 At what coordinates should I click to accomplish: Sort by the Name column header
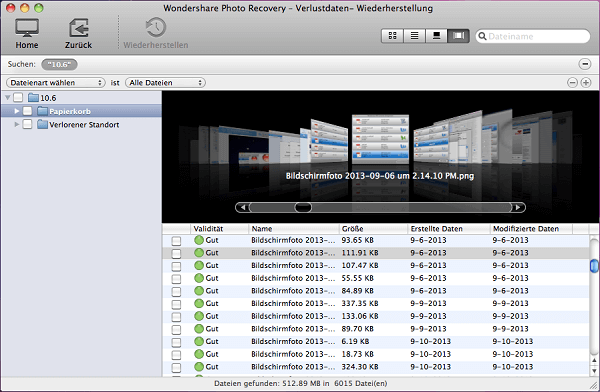293,229
